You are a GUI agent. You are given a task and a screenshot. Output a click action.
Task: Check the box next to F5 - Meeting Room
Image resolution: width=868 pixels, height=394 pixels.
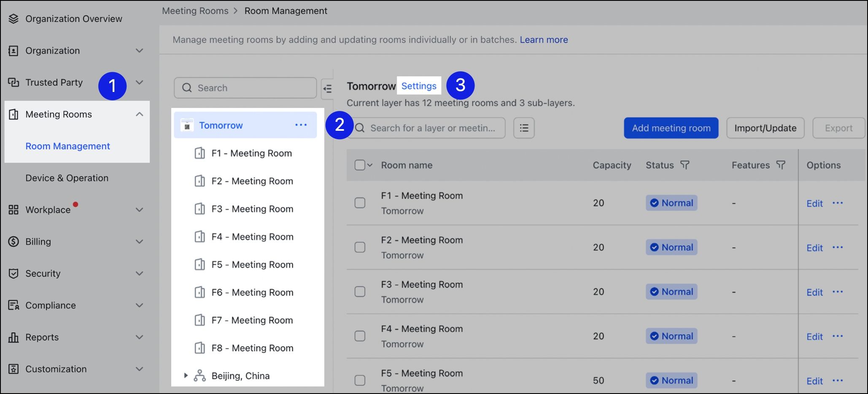pos(360,380)
